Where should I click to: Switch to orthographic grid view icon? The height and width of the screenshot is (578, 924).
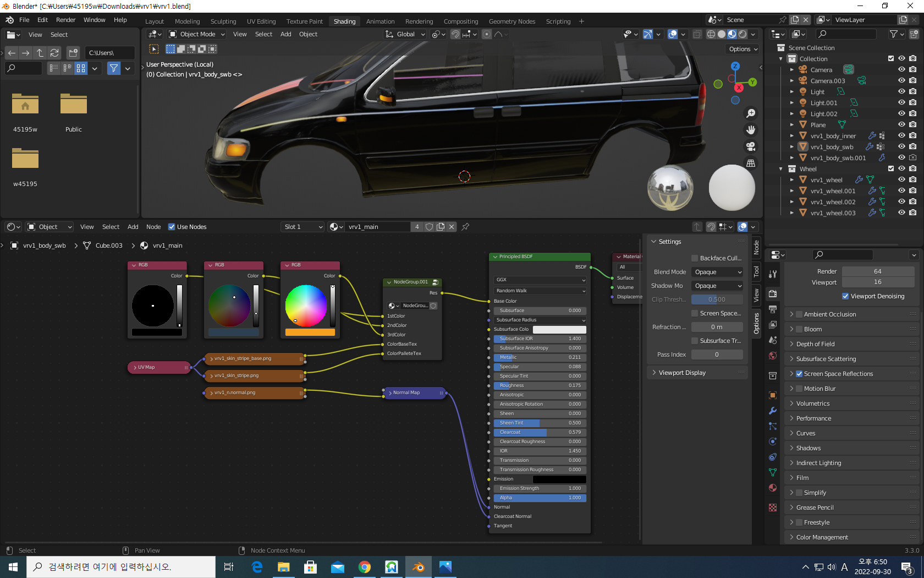(x=751, y=163)
